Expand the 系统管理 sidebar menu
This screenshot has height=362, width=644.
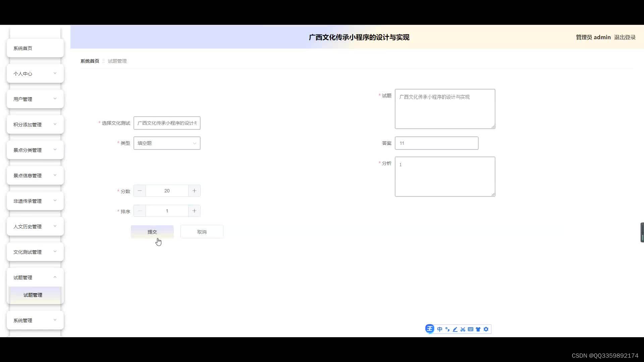tap(35, 320)
